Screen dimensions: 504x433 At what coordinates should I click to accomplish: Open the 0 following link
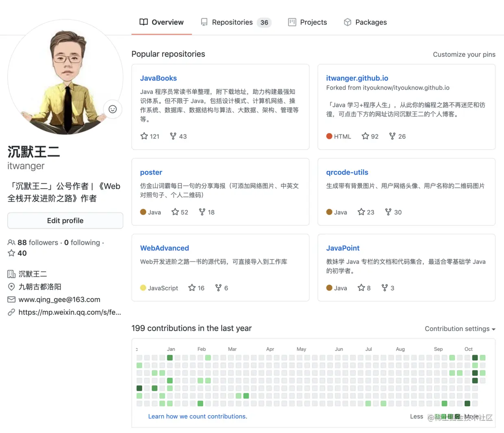(x=82, y=243)
